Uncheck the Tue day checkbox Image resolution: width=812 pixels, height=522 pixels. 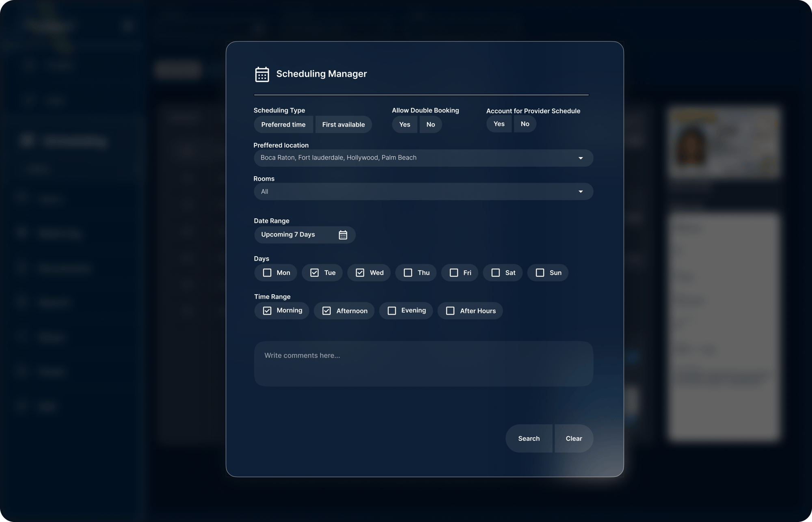(x=314, y=273)
